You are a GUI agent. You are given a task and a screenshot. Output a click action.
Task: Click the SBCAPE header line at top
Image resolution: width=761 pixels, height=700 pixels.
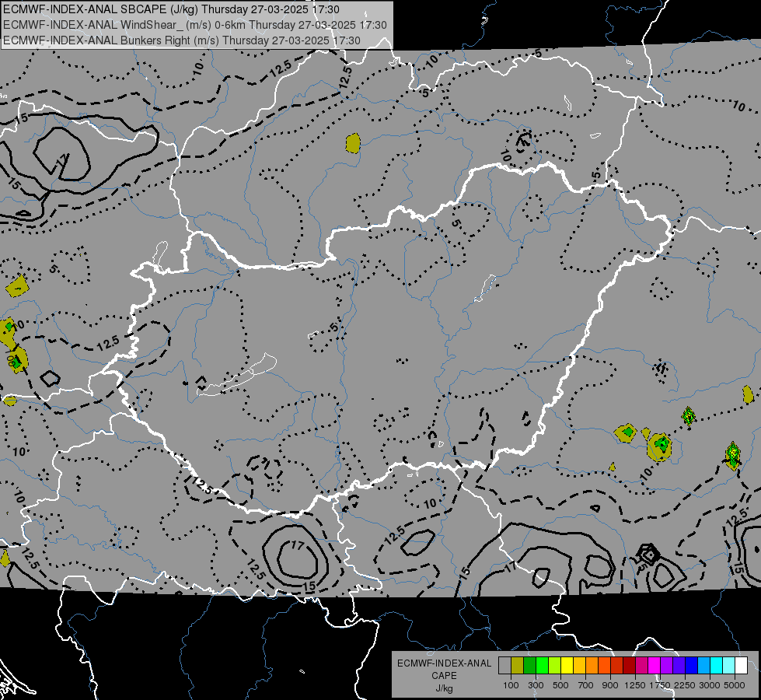pyautogui.click(x=171, y=9)
